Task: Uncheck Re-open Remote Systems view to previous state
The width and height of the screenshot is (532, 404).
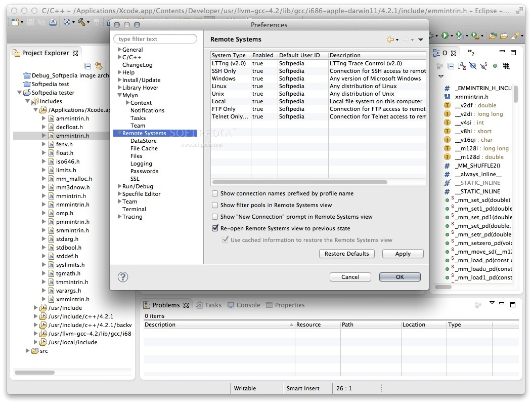Action: pos(215,228)
